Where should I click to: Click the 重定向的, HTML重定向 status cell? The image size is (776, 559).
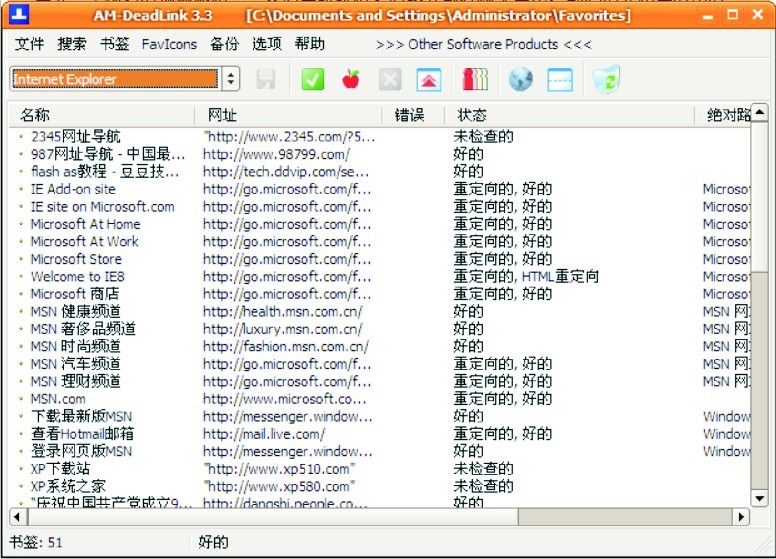pos(526,277)
